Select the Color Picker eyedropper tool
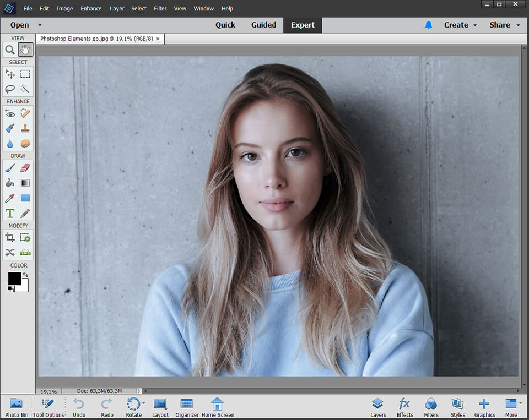Image resolution: width=529 pixels, height=420 pixels. click(10, 198)
